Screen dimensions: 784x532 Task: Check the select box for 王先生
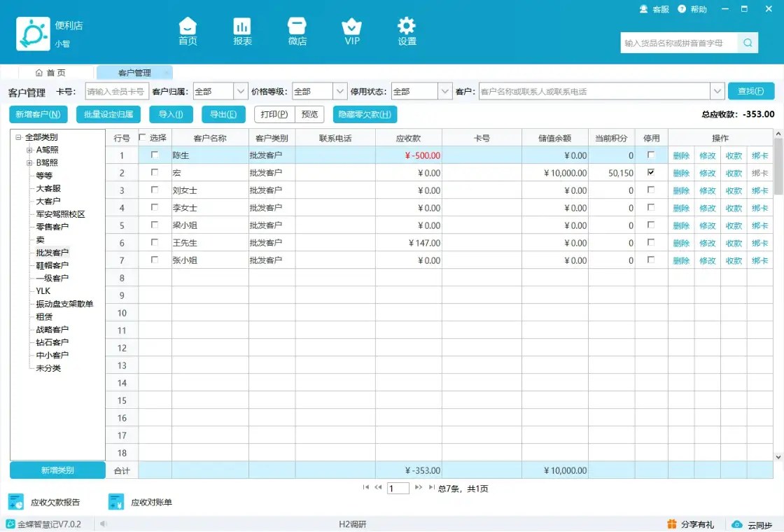click(x=155, y=242)
